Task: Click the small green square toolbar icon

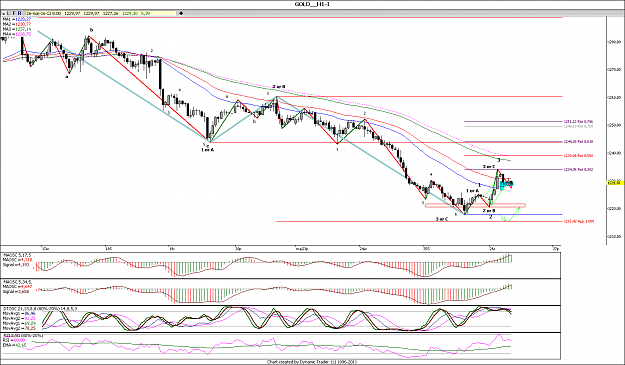Action: point(4,14)
